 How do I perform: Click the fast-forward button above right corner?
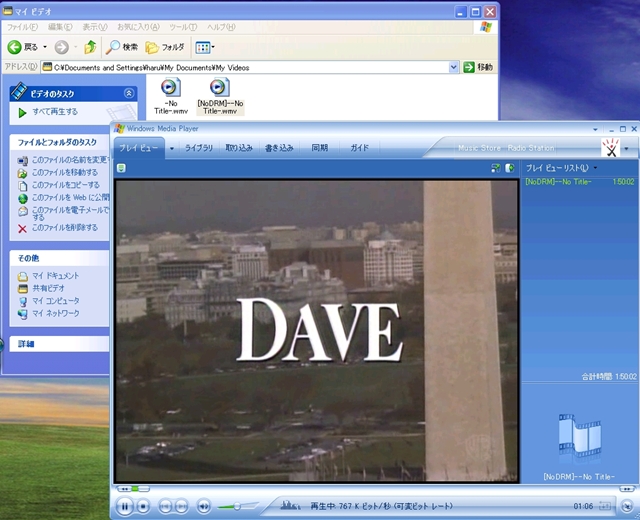point(627,489)
